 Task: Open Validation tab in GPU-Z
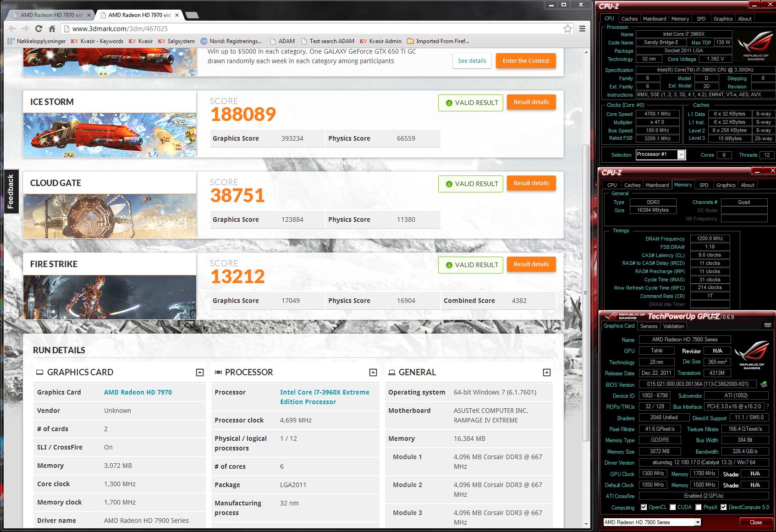[x=673, y=326]
